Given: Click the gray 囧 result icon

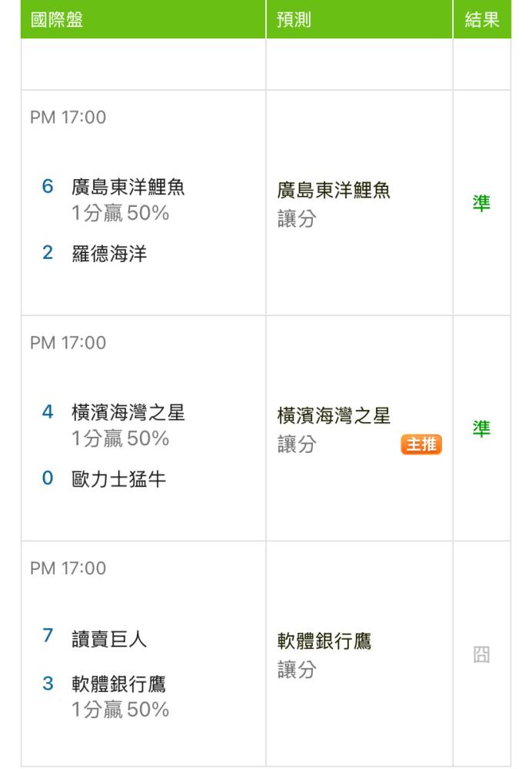Looking at the screenshot, I should [x=481, y=655].
